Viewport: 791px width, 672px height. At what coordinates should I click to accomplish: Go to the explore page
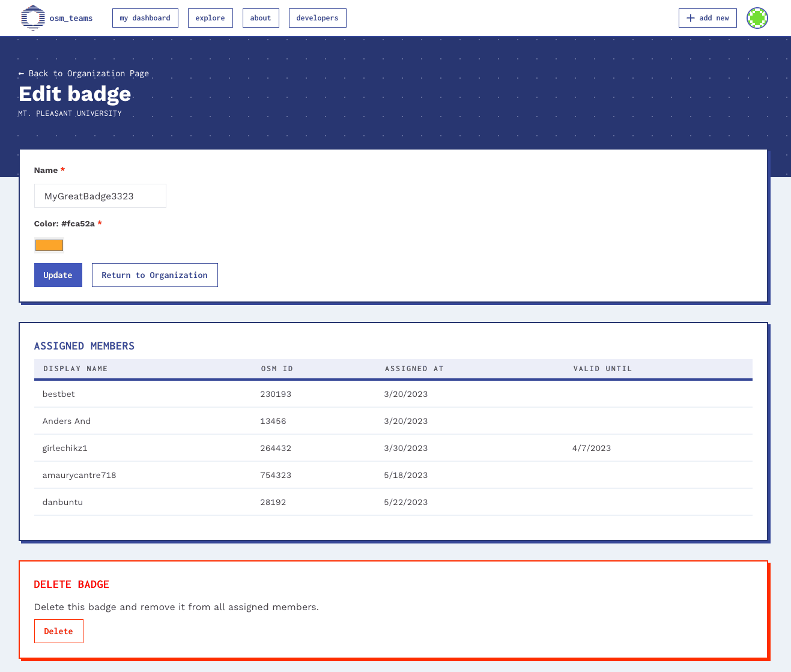tap(210, 18)
